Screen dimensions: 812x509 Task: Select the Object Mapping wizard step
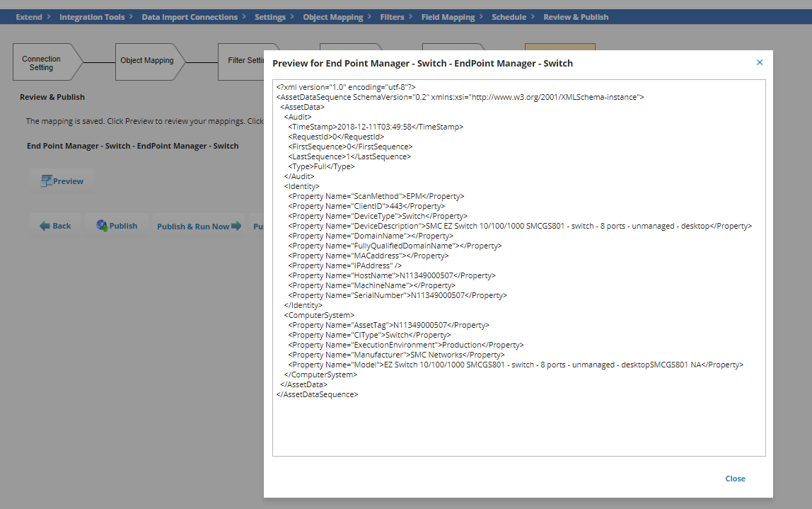click(146, 61)
